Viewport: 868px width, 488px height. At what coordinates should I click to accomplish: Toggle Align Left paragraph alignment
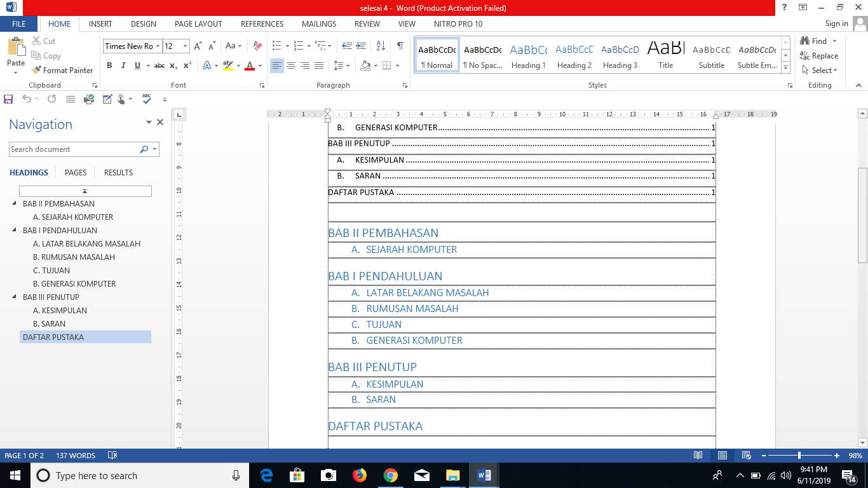[276, 65]
